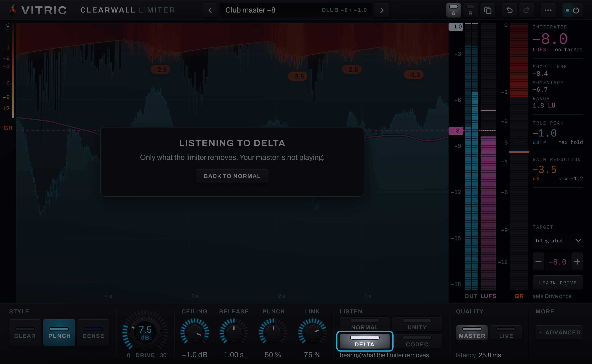
Task: Click the Vitric flame logo
Action: point(13,10)
